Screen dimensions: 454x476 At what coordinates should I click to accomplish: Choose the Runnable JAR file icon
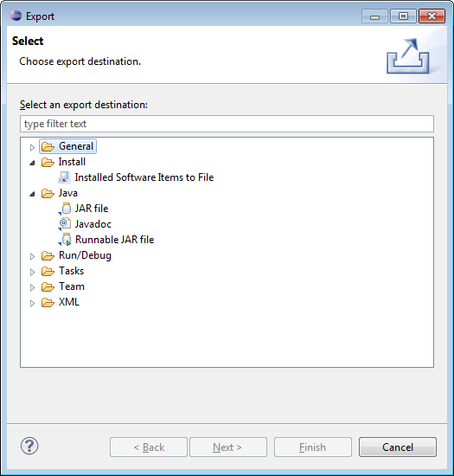[x=65, y=240]
